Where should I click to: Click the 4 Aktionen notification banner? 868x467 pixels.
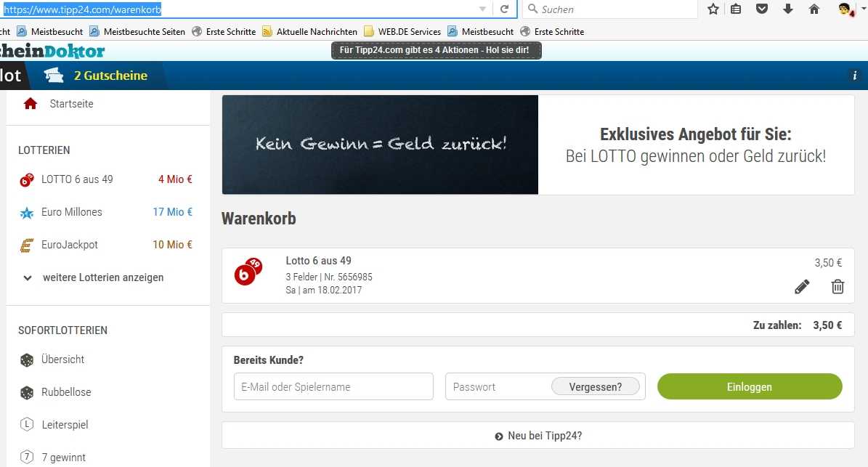coord(437,50)
